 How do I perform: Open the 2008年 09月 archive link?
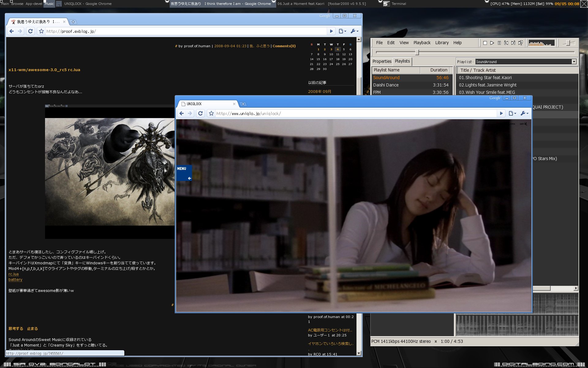tap(319, 91)
